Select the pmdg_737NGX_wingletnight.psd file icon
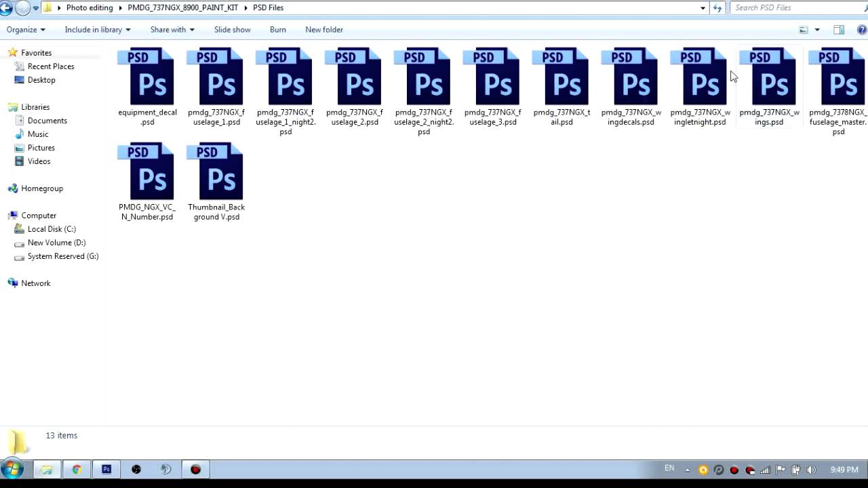The width and height of the screenshot is (868, 488). click(701, 77)
